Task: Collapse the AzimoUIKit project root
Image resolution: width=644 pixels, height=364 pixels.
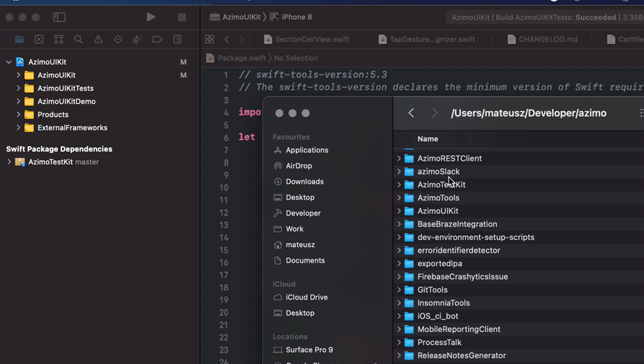Action: [9, 62]
